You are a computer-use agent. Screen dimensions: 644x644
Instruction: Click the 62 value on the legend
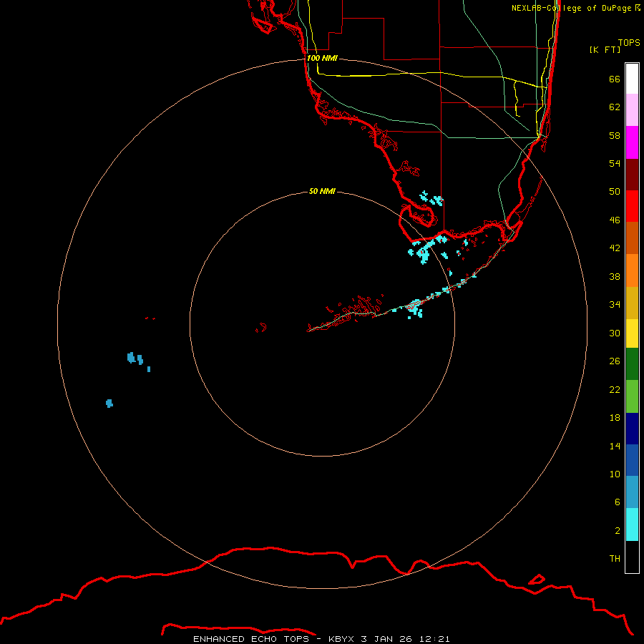pos(615,107)
